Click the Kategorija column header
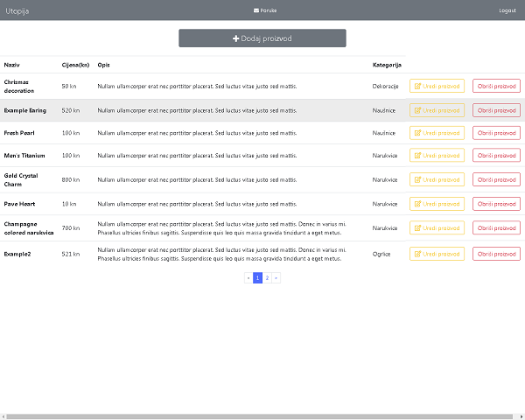 click(387, 65)
